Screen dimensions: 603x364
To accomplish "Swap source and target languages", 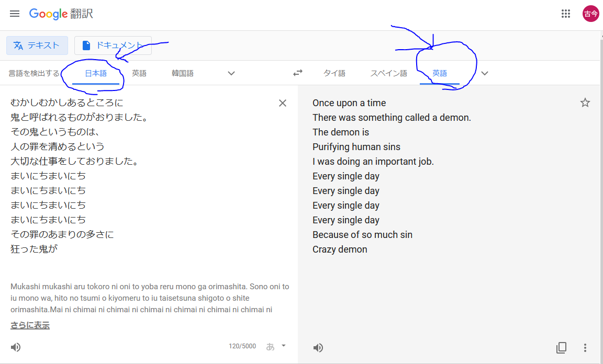I will 298,73.
